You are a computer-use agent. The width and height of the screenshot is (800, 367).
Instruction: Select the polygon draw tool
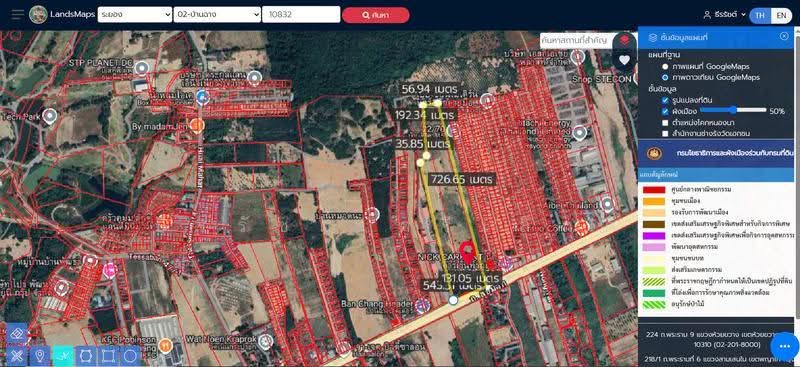click(86, 355)
